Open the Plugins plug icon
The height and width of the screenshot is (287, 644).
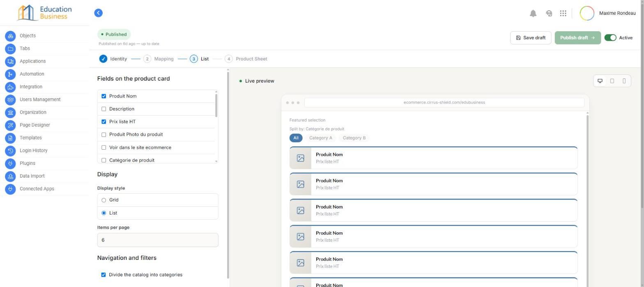click(10, 164)
